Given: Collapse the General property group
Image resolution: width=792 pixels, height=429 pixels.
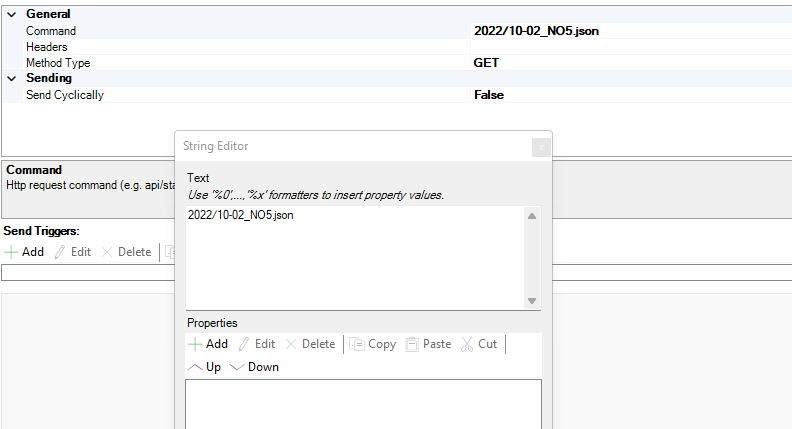Looking at the screenshot, I should click(x=12, y=15).
